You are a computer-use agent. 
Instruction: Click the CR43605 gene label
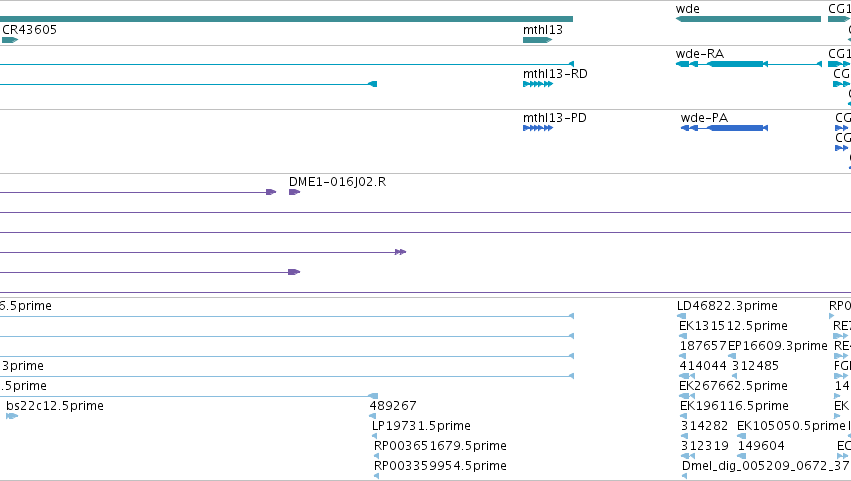click(x=29, y=29)
